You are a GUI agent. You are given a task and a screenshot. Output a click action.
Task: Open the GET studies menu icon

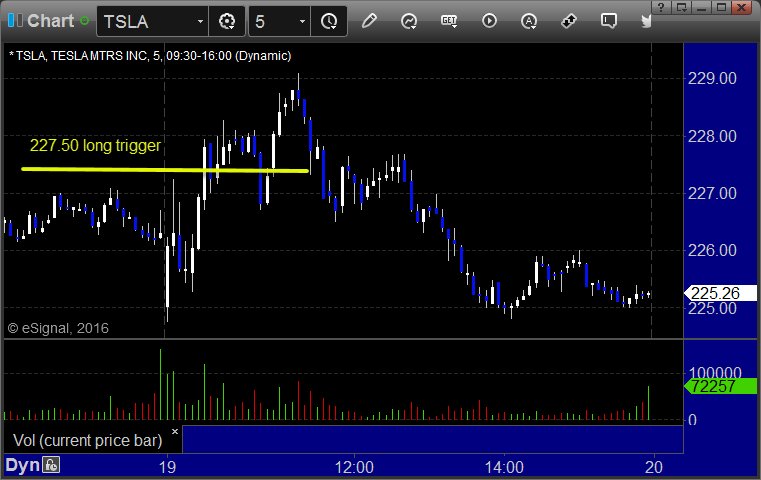(449, 21)
